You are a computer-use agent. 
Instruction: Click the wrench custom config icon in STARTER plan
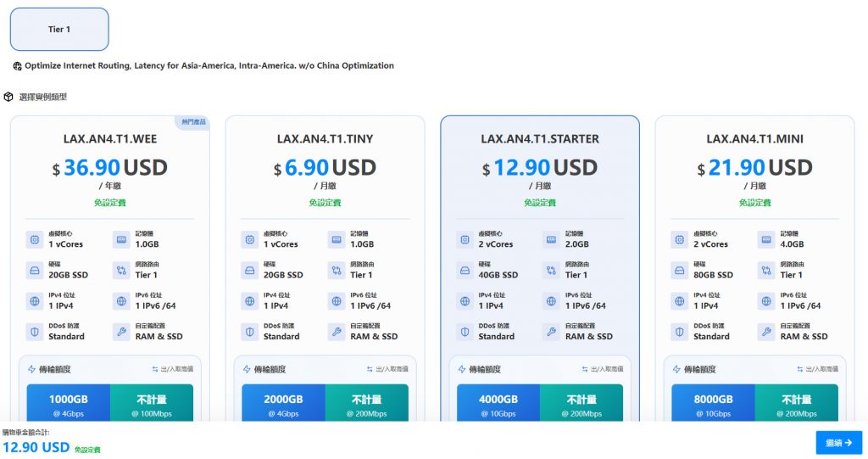pos(551,332)
